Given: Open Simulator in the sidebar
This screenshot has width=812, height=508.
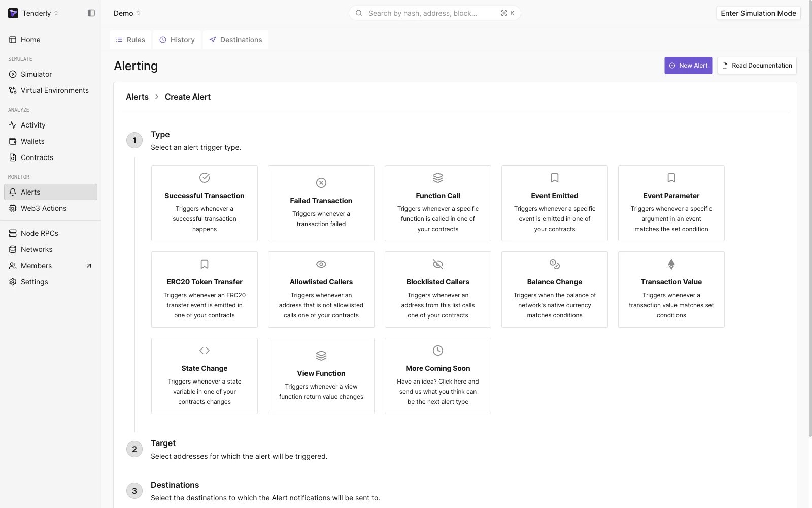Looking at the screenshot, I should coord(51,74).
